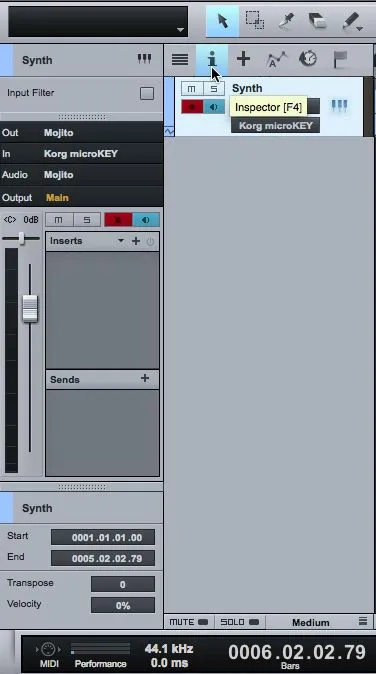Open the tempo track clock icon
376x674 pixels.
308,59
